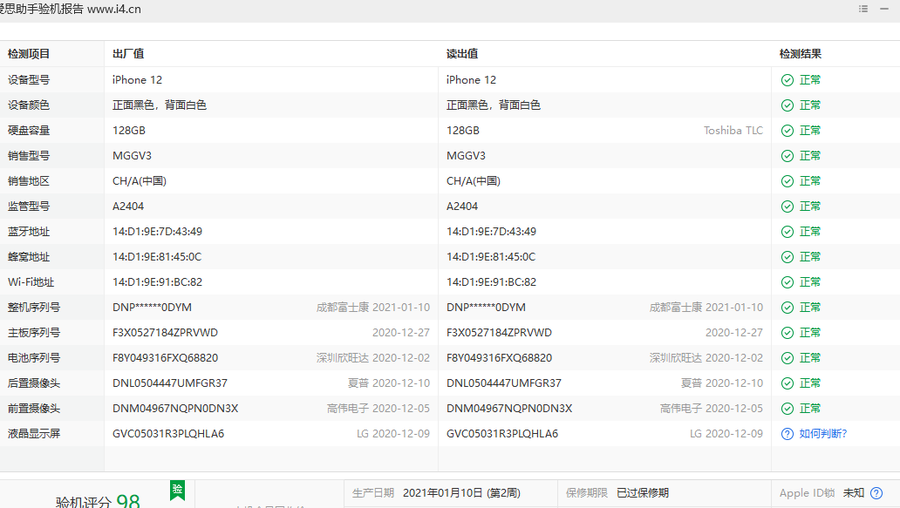Select the 电池序列号 row label
This screenshot has height=508, width=900.
pos(34,358)
